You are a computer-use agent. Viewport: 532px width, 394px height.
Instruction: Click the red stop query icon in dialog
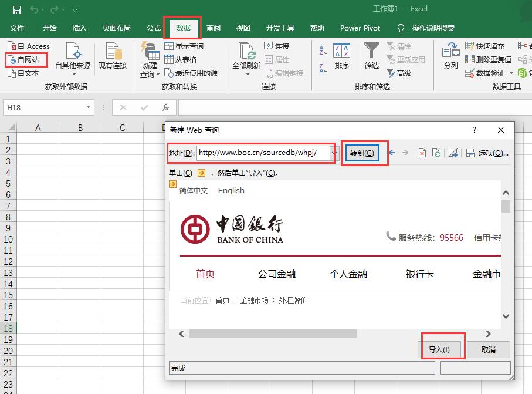[422, 153]
